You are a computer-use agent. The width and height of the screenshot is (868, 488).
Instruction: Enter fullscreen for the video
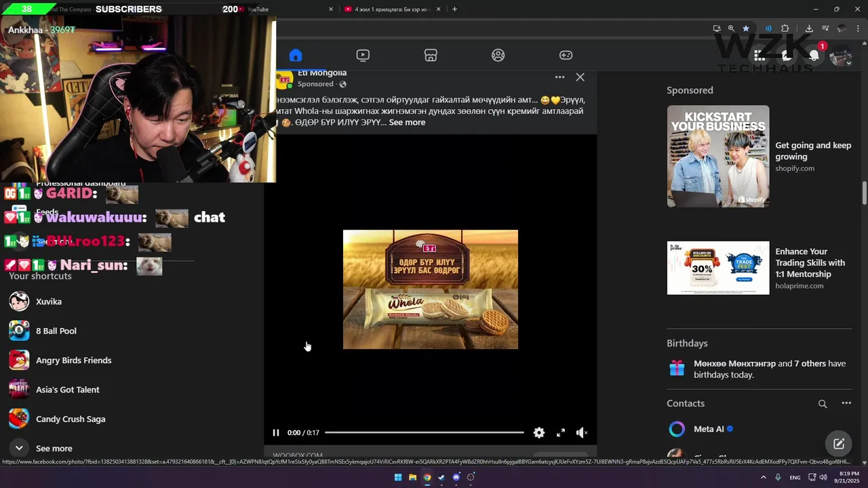tap(561, 432)
